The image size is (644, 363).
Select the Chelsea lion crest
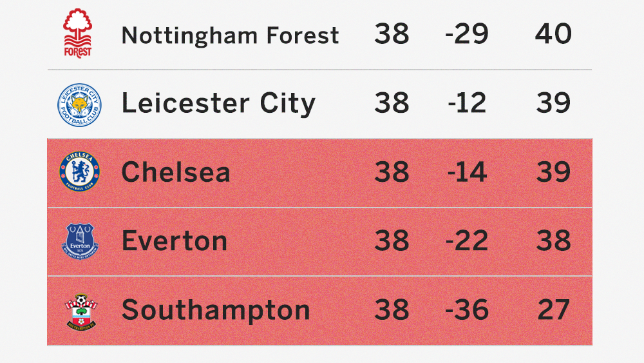pos(79,172)
